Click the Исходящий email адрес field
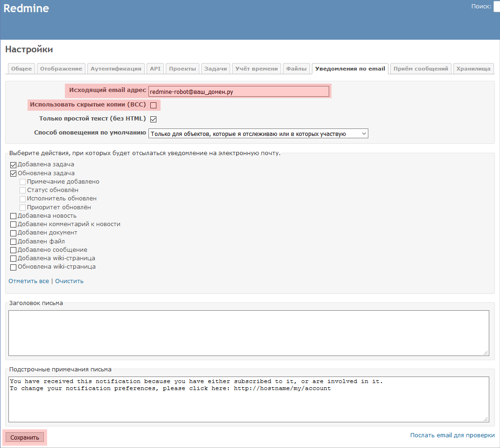This screenshot has width=500, height=448. coord(238,92)
